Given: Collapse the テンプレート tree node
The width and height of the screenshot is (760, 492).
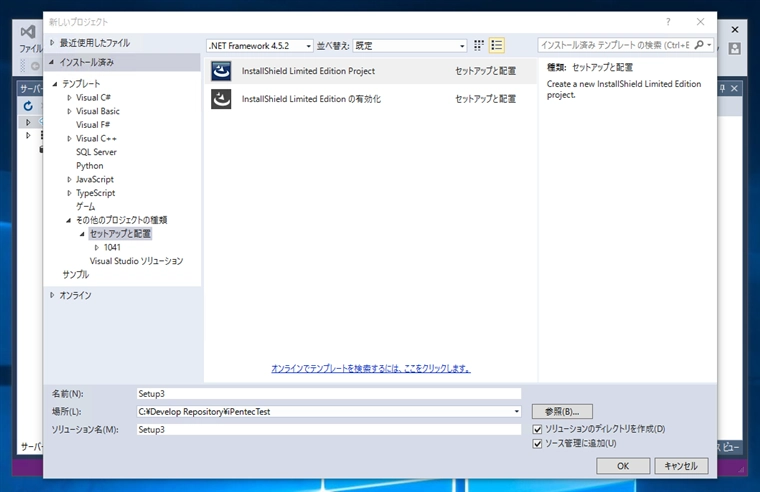Looking at the screenshot, I should [55, 84].
